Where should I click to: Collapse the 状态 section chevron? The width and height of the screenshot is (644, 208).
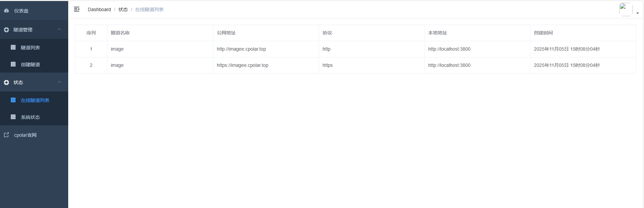click(x=59, y=82)
